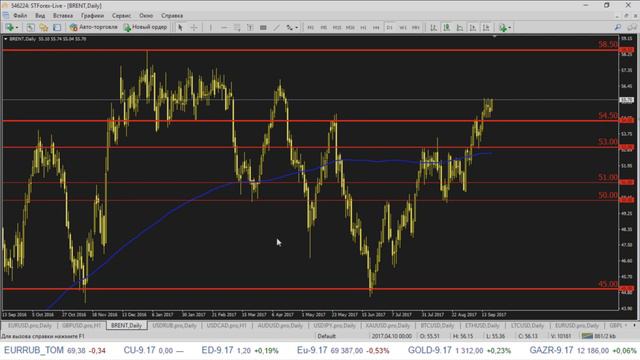Open the Вставка menu
This screenshot has width=640, height=360.
click(x=63, y=16)
